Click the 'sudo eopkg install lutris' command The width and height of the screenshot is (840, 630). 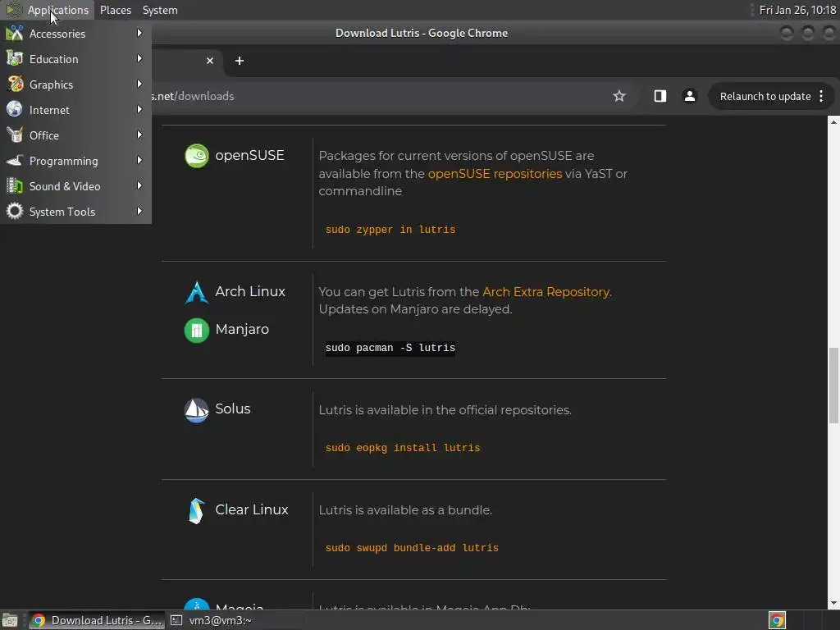tap(403, 447)
